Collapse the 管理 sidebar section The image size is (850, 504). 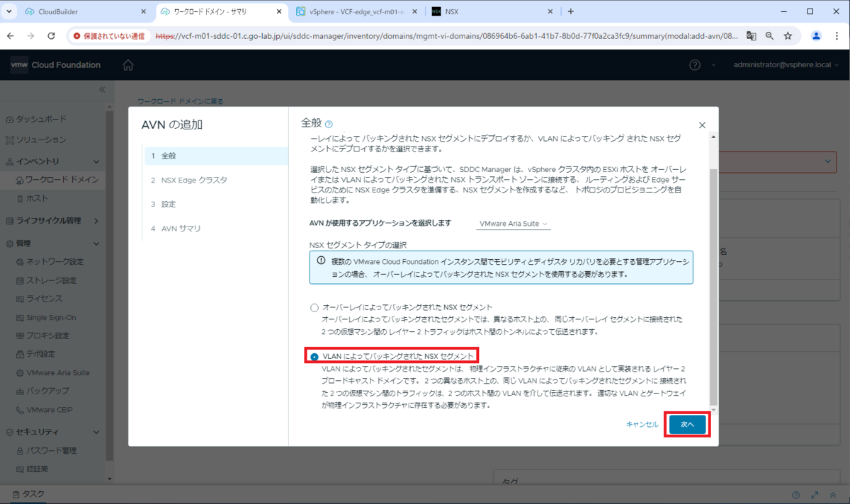(96, 244)
